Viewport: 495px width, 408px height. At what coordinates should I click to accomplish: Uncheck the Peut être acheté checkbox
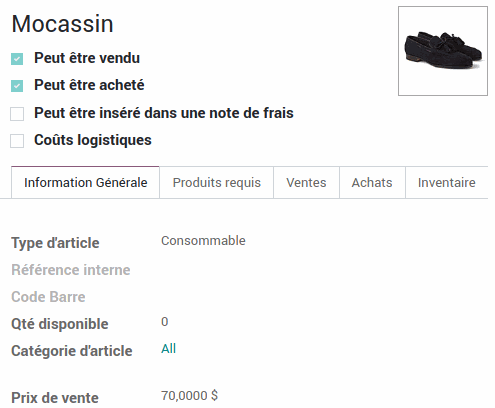17,86
